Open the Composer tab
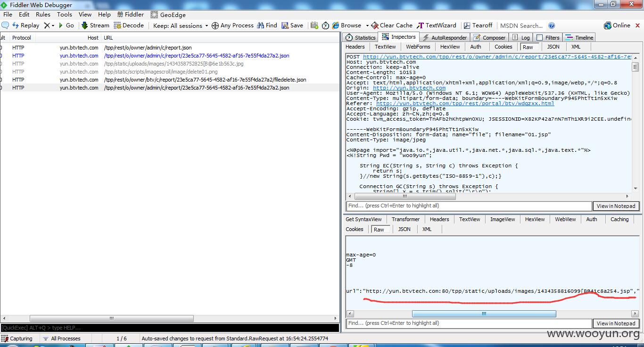 pyautogui.click(x=489, y=38)
